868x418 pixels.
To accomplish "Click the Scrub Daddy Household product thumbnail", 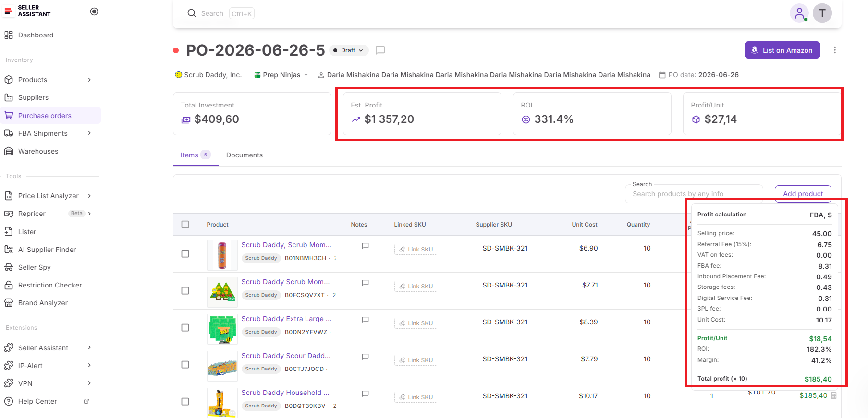I will 222,402.
